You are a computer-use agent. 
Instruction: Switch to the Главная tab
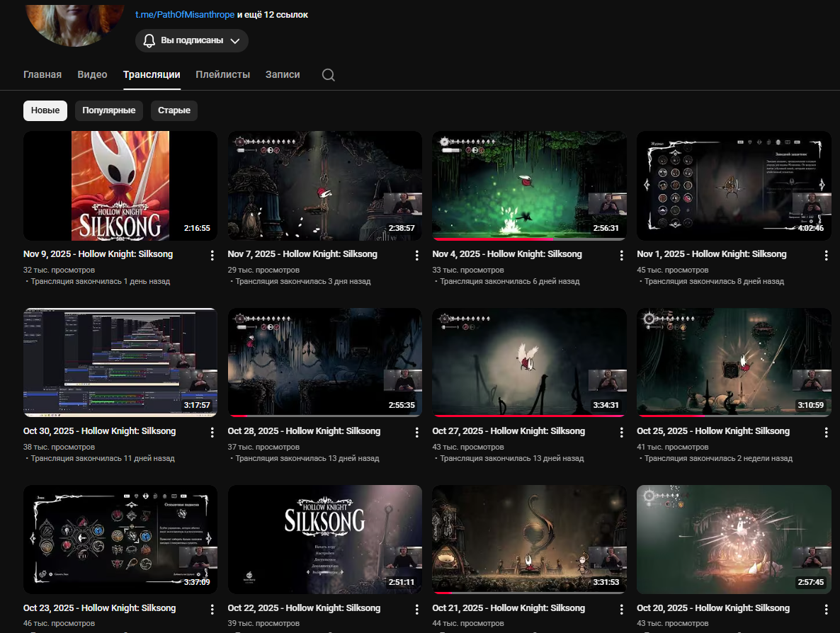(42, 74)
